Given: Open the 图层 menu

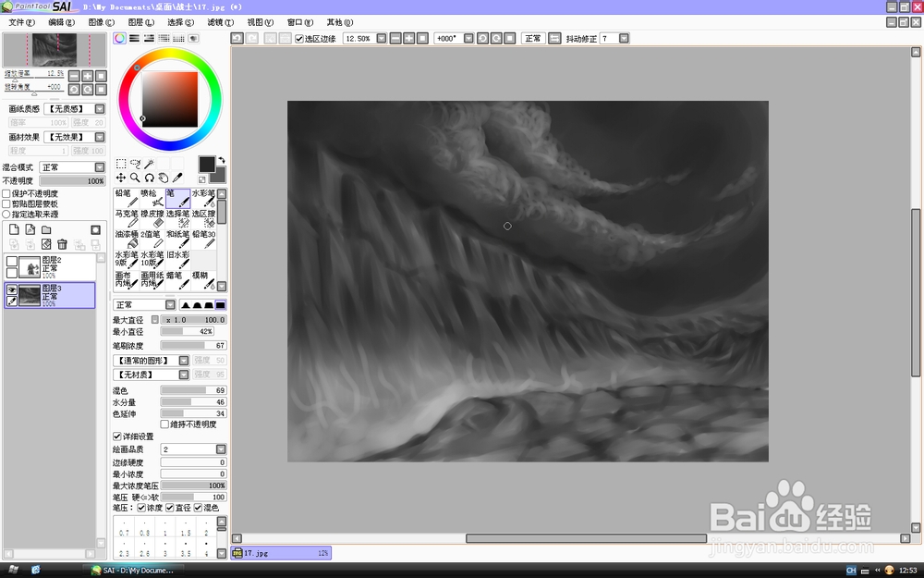Looking at the screenshot, I should pyautogui.click(x=140, y=22).
